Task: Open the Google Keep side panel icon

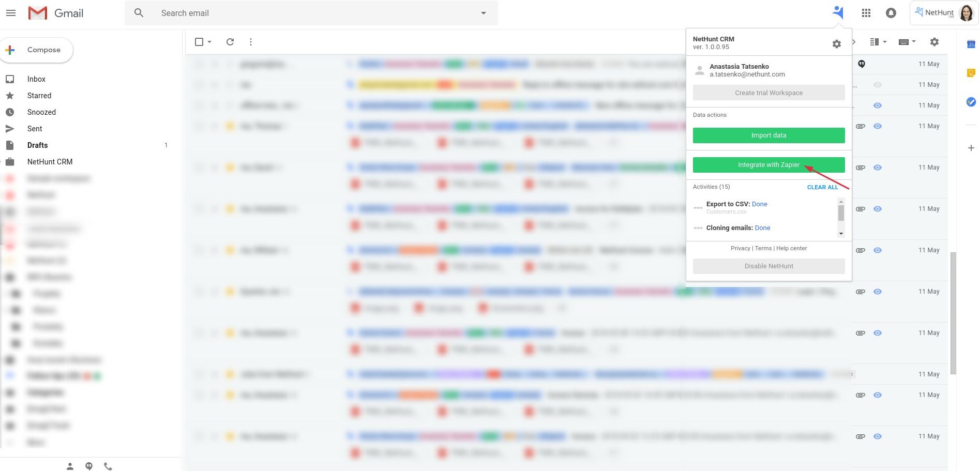Action: tap(971, 73)
